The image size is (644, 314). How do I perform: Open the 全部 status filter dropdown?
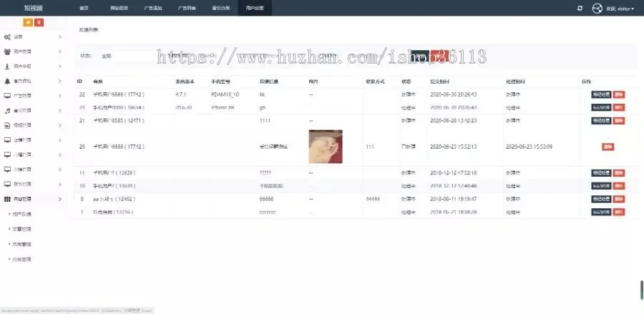pyautogui.click(x=127, y=56)
